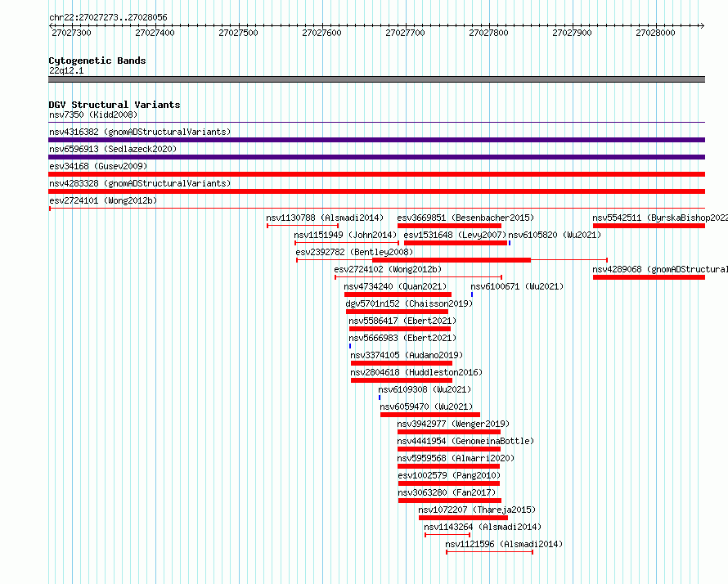Select the 22q12.1 band label
Screen dimensions: 728x584
coord(66,70)
